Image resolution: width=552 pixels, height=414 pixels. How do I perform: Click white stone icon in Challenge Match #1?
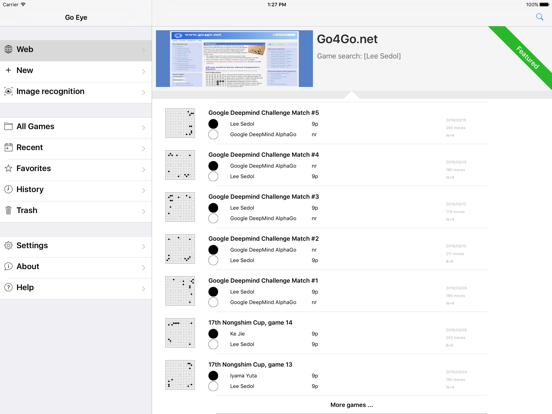tap(213, 302)
